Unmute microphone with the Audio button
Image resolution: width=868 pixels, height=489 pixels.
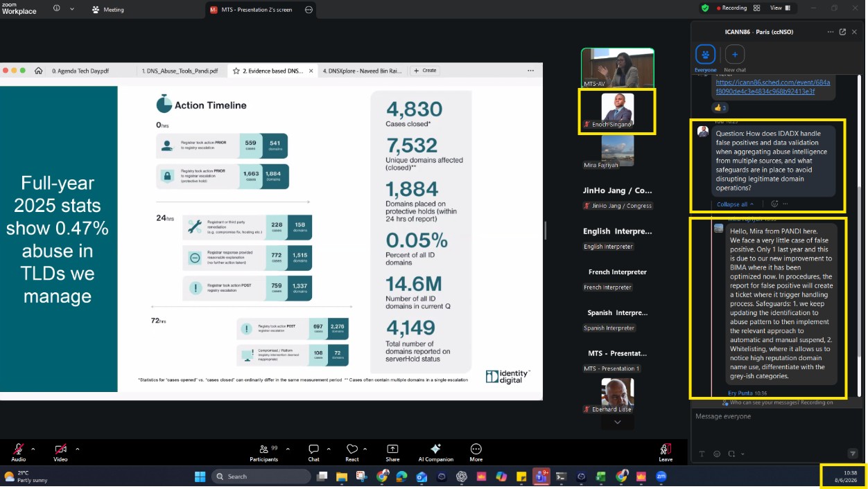pos(19,452)
